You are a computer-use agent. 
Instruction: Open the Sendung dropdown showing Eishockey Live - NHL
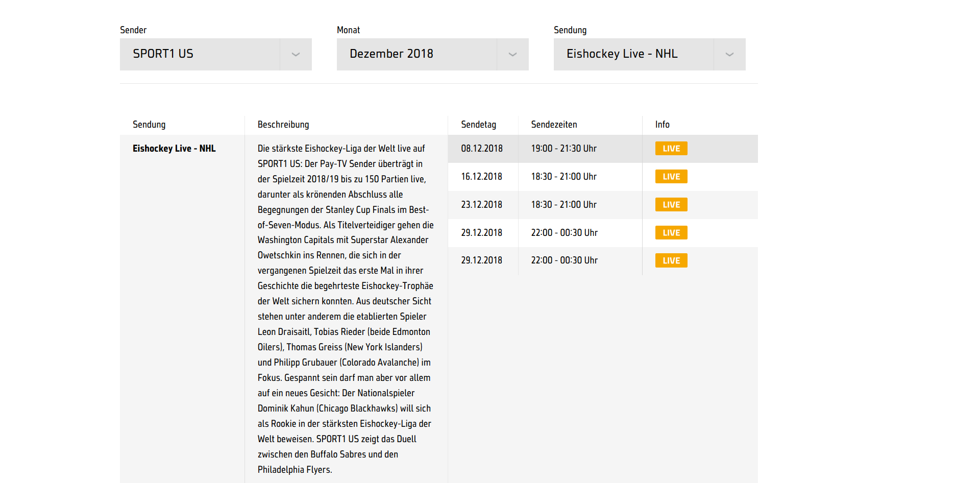click(x=649, y=54)
